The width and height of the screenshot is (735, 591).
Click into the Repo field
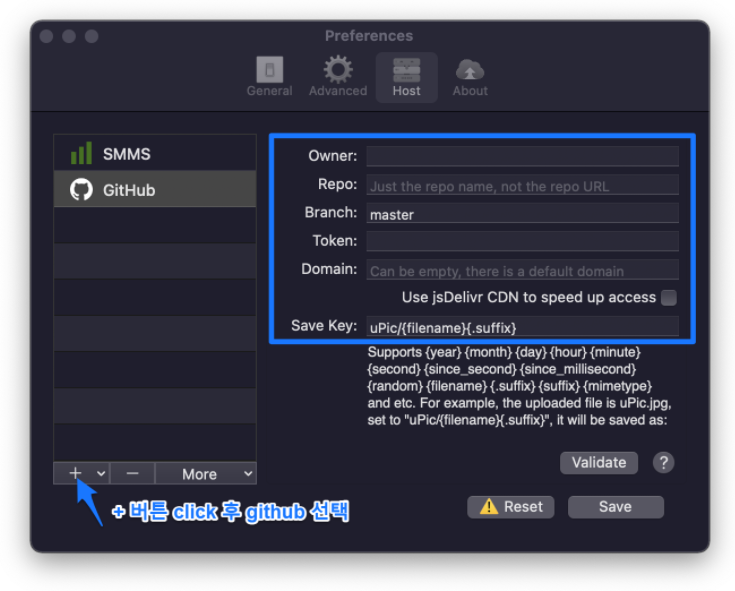(x=522, y=185)
